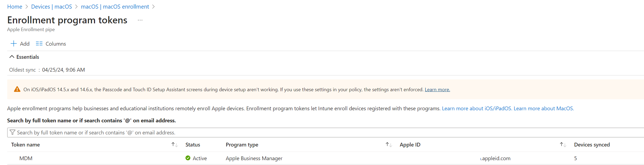Open the MDM token row
644x165 pixels.
(26, 158)
